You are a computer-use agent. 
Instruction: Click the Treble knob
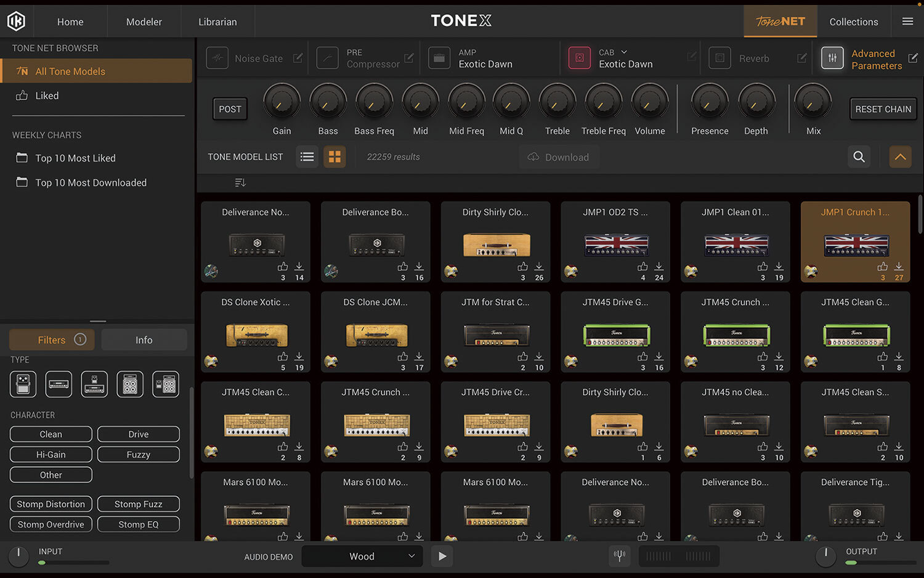click(x=557, y=102)
